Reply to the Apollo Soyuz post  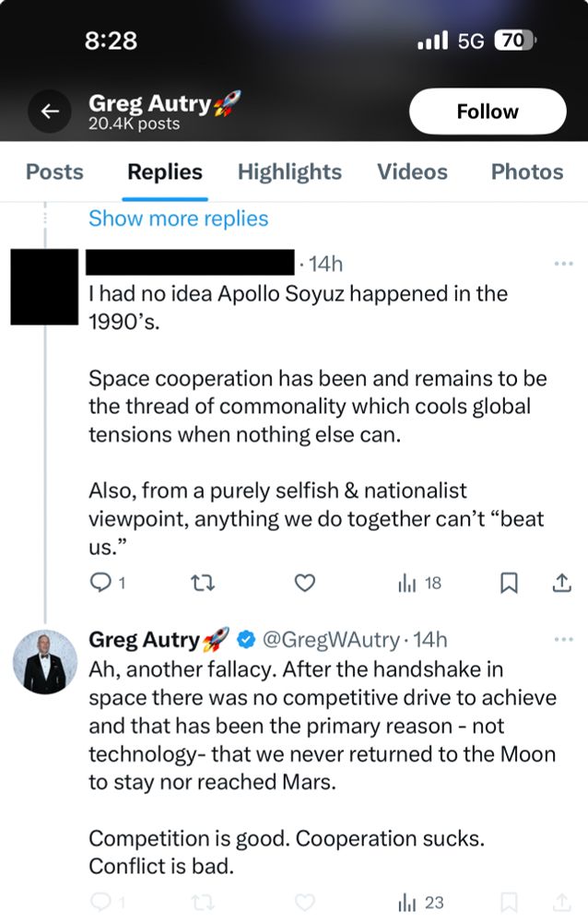pyautogui.click(x=103, y=583)
